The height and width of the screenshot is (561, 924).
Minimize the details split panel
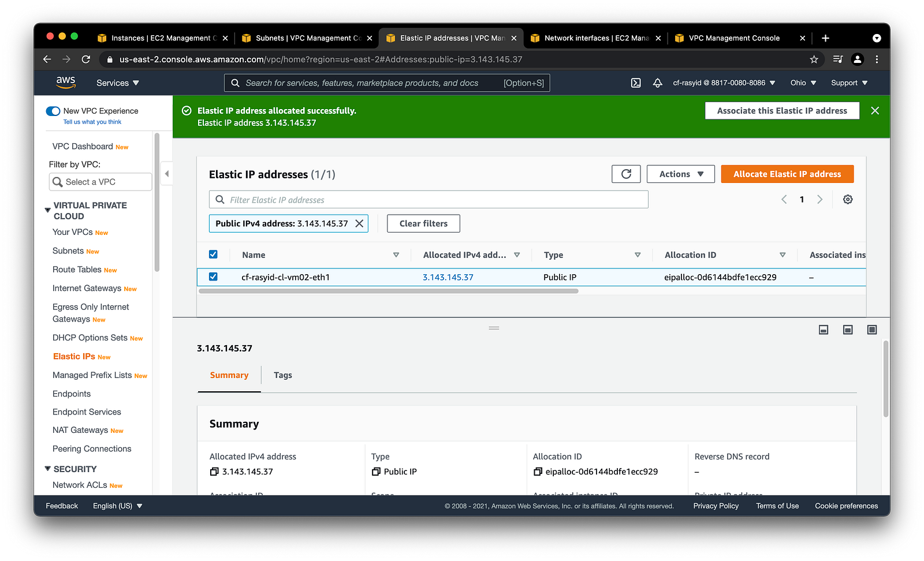click(824, 330)
